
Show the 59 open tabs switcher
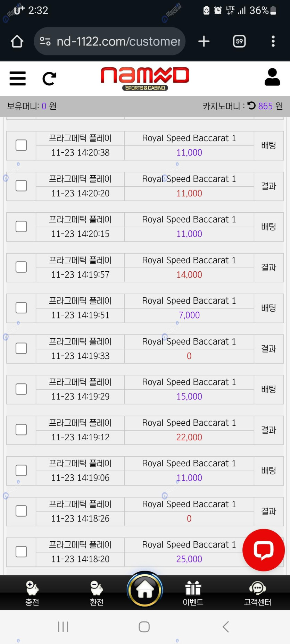(239, 41)
